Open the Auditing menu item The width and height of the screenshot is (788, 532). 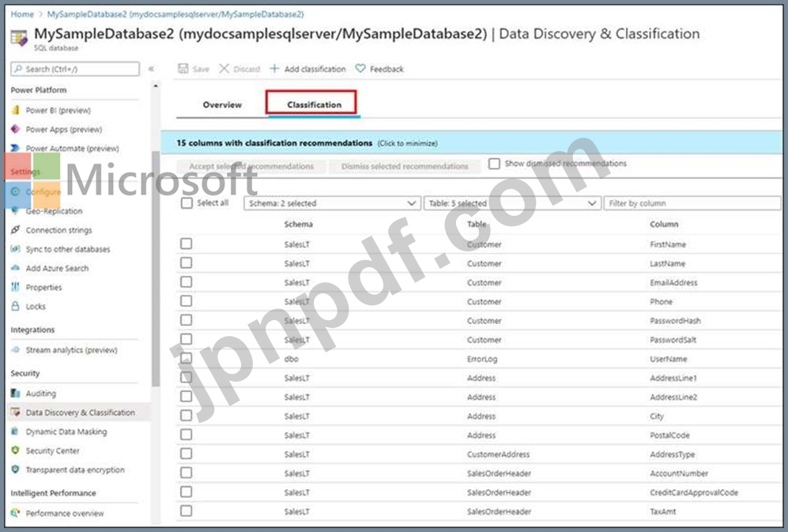pyautogui.click(x=41, y=393)
